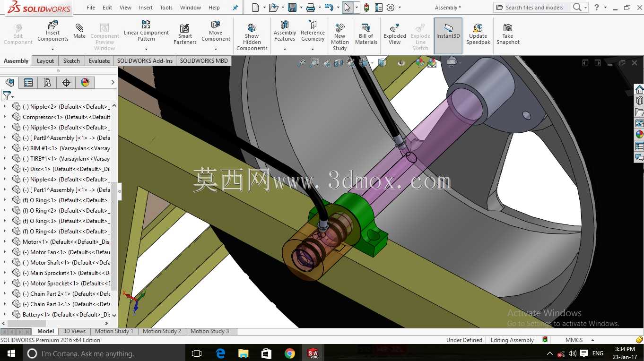The image size is (644, 361).
Task: Click Update Speedpak
Action: point(478,34)
